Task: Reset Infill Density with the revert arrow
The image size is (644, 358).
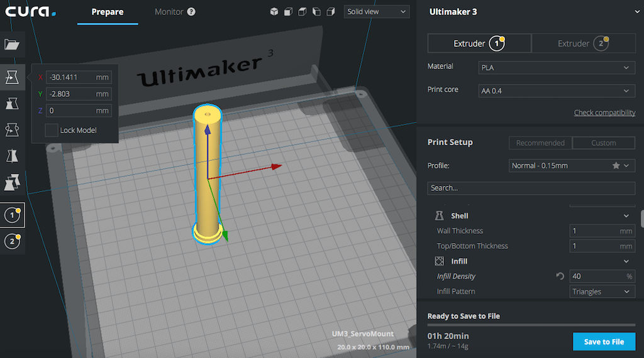Action: (560, 276)
